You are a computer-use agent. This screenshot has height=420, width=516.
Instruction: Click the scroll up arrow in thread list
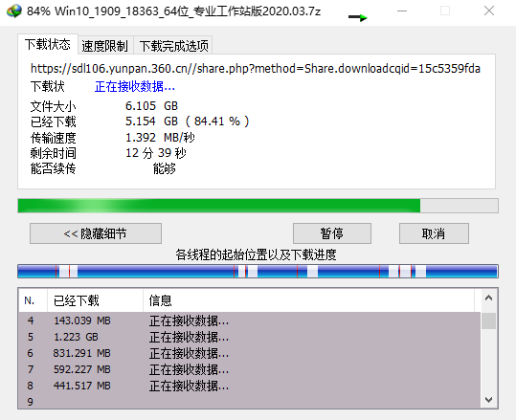(488, 298)
